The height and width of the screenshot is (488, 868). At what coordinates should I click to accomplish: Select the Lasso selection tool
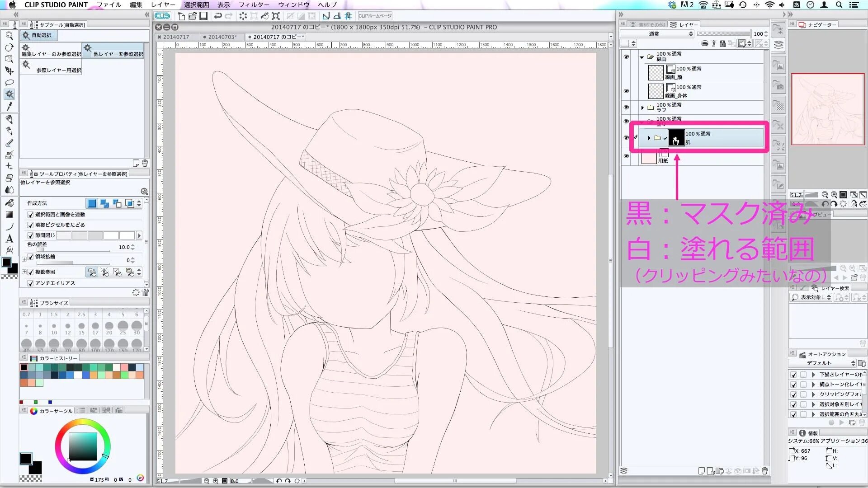pos(9,83)
